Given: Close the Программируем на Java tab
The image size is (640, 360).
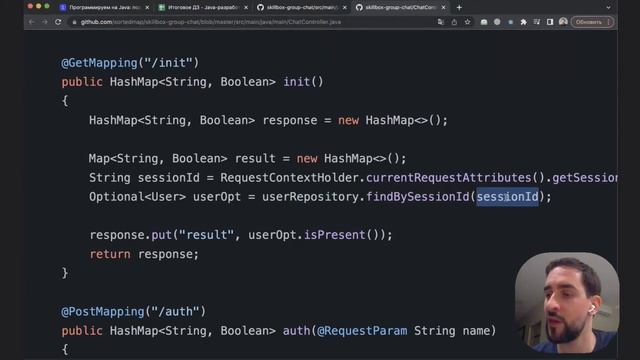Looking at the screenshot, I should point(147,7).
